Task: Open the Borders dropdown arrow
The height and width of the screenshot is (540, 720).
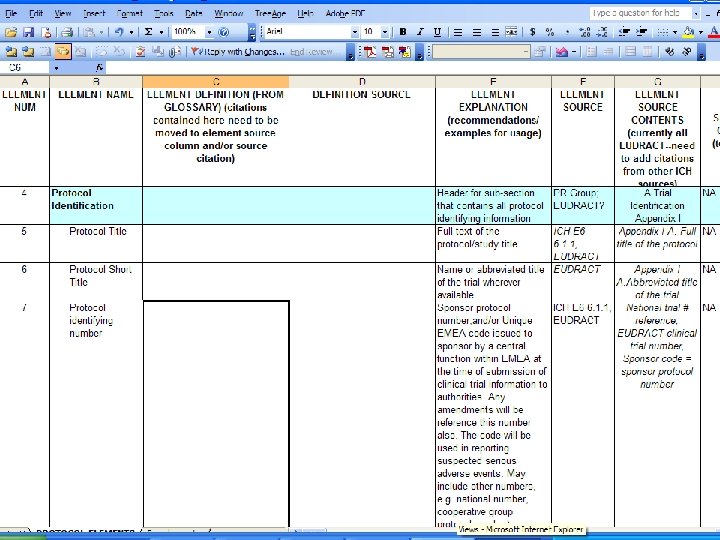Action: pyautogui.click(x=675, y=32)
